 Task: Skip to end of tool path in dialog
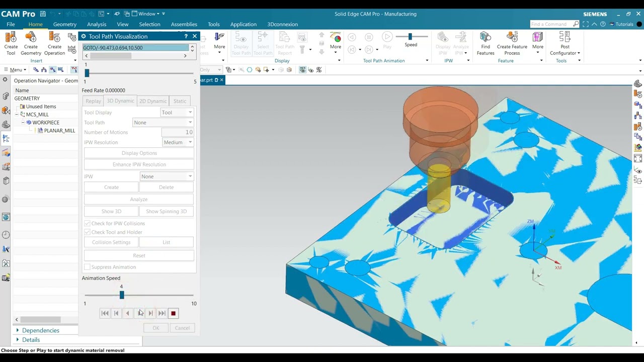tap(162, 313)
